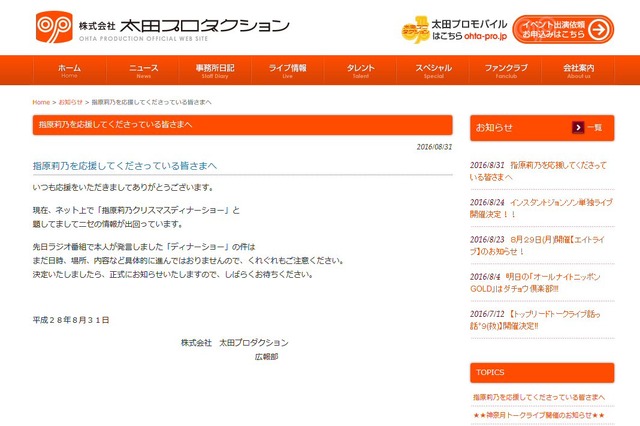Click the 一覧 list link in お知らせ panel
The width and height of the screenshot is (640, 426).
595,128
